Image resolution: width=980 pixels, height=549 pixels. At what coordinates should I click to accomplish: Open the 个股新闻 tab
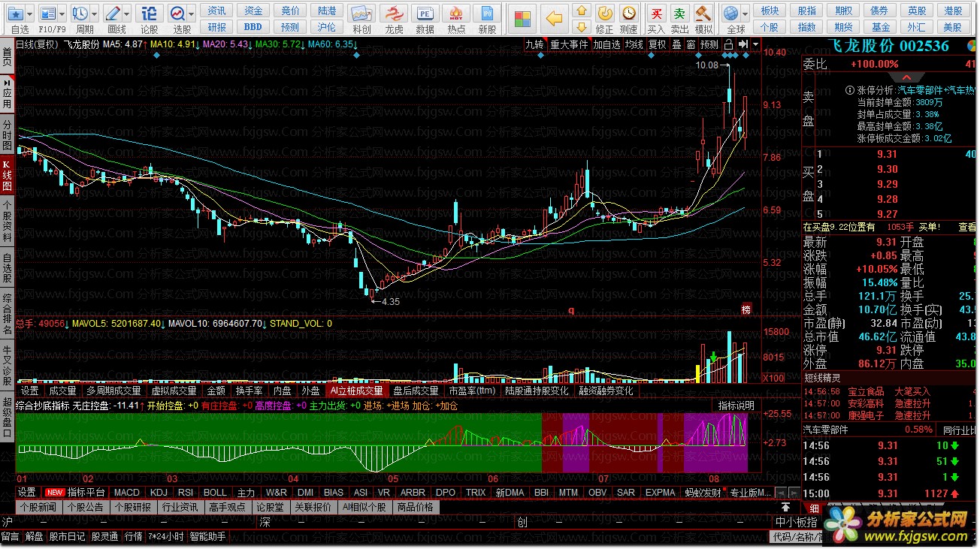tap(38, 507)
